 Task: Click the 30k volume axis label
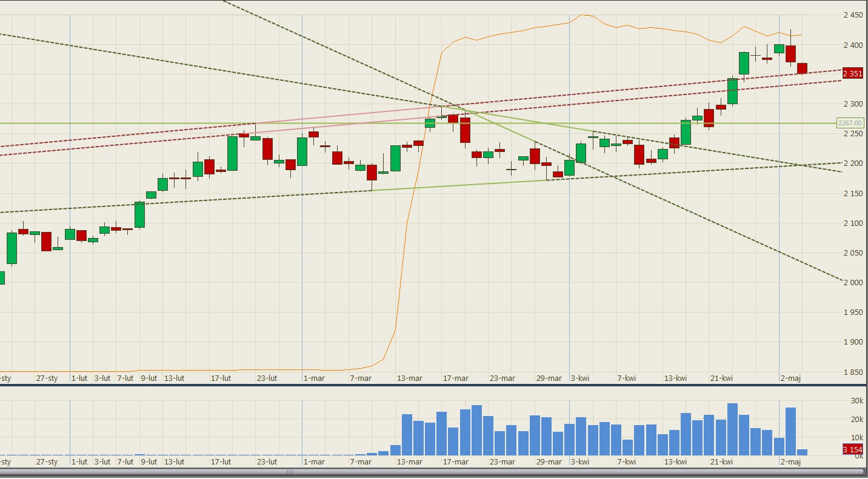[x=857, y=401]
